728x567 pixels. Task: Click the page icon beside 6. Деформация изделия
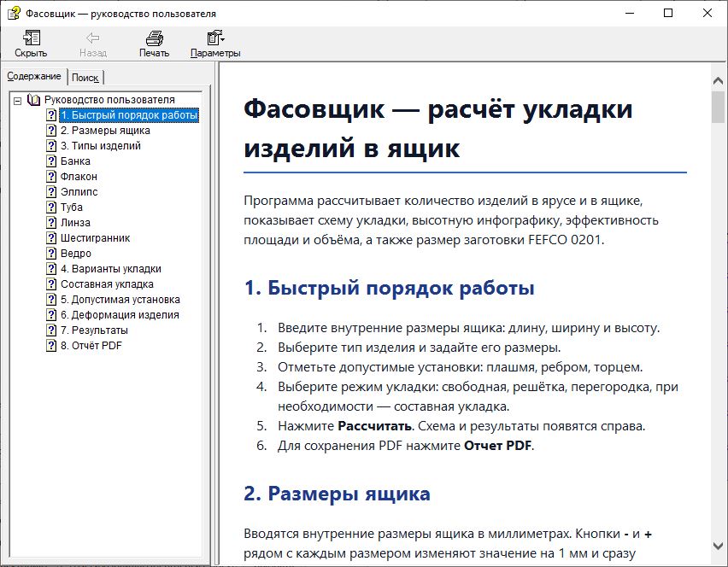[x=51, y=314]
